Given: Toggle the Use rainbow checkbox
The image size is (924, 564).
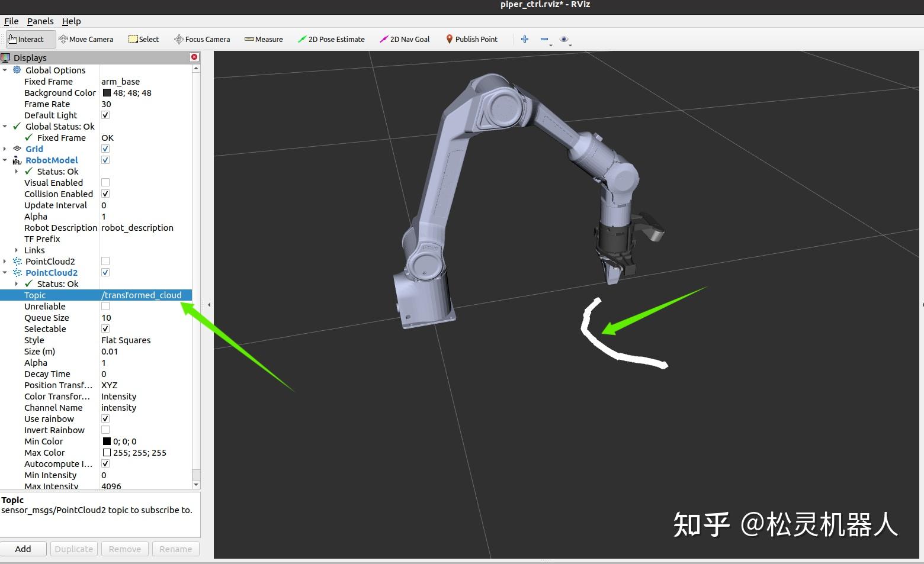Looking at the screenshot, I should coord(105,418).
